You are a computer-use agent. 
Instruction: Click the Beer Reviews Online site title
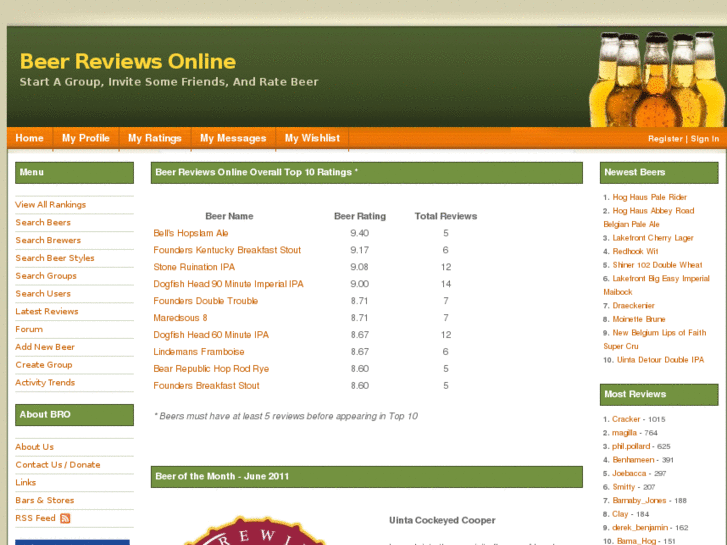tap(128, 61)
